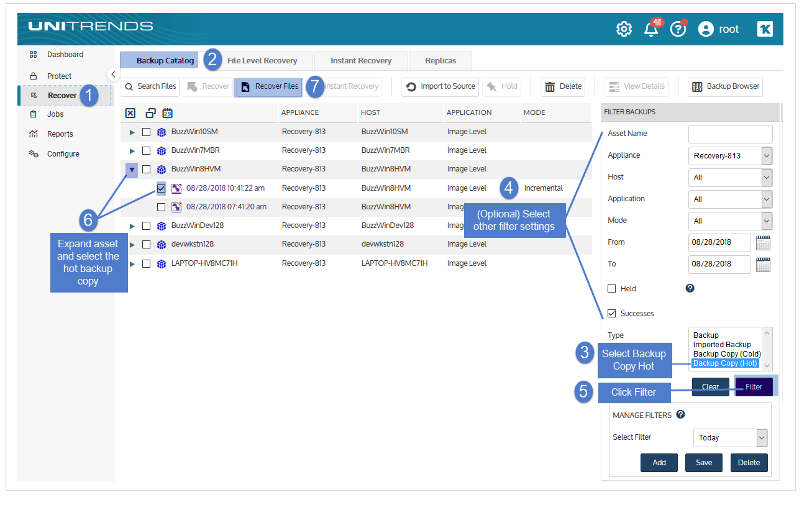This screenshot has height=505, width=812.
Task: Open Configure in the sidebar
Action: [x=63, y=154]
